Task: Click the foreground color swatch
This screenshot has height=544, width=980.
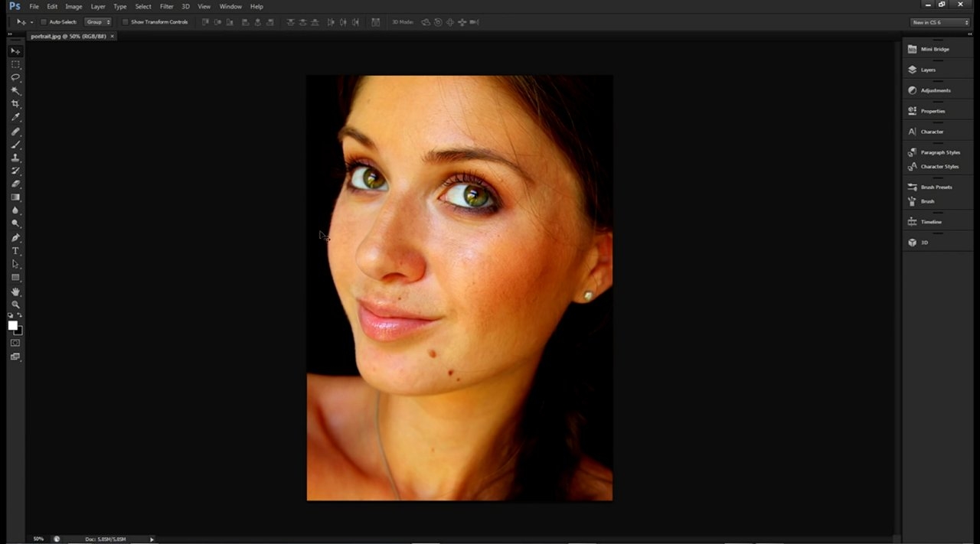Action: click(x=13, y=325)
